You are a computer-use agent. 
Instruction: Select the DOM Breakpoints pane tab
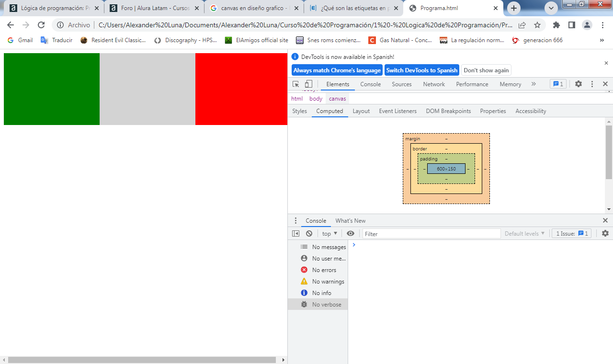point(448,111)
